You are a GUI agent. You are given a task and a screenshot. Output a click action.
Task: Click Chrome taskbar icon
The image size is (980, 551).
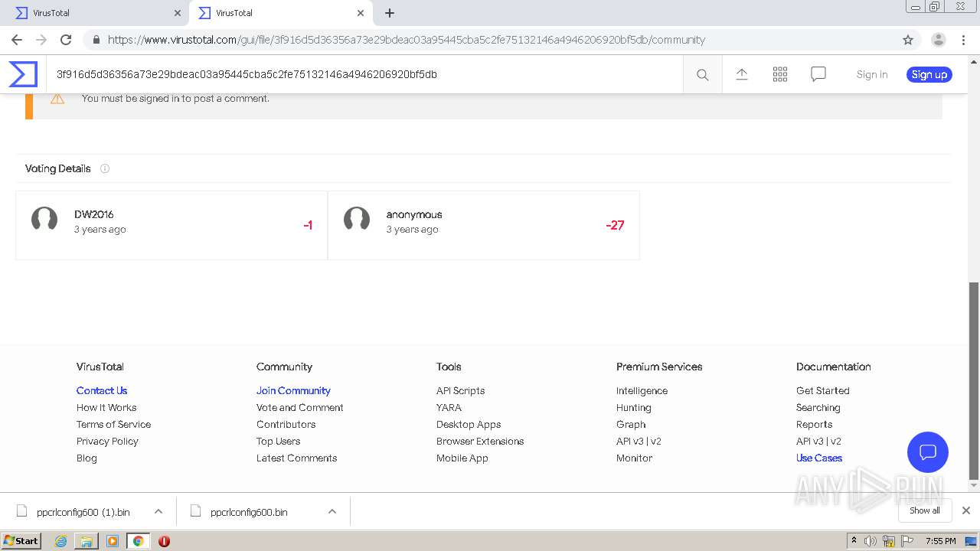[138, 541]
